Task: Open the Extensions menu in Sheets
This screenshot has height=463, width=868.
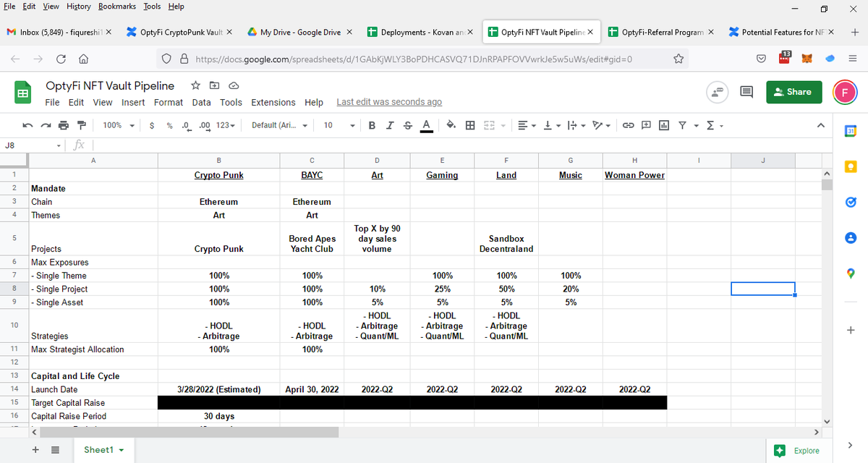Action: [x=273, y=102]
